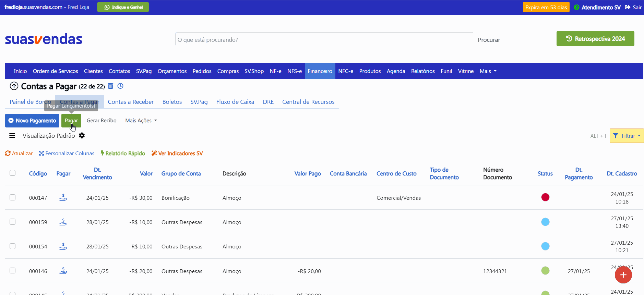Expand the Mais menu in the navigation bar
Image resolution: width=644 pixels, height=295 pixels.
[488, 71]
